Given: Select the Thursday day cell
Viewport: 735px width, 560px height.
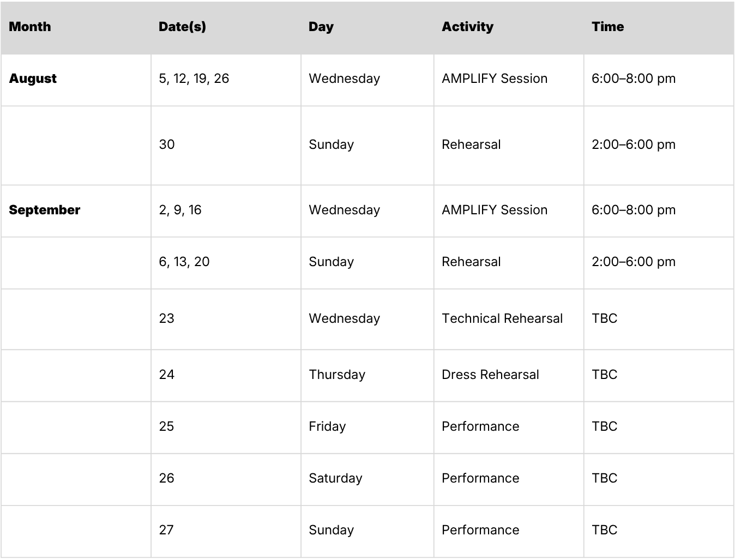Looking at the screenshot, I should point(367,375).
